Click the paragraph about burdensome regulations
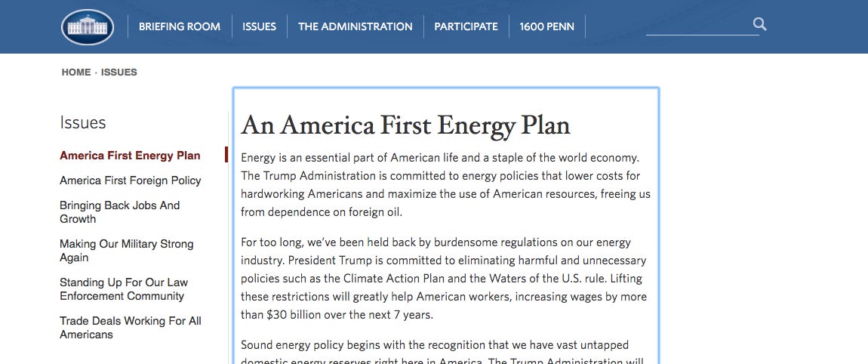The image size is (868, 364). tap(444, 279)
